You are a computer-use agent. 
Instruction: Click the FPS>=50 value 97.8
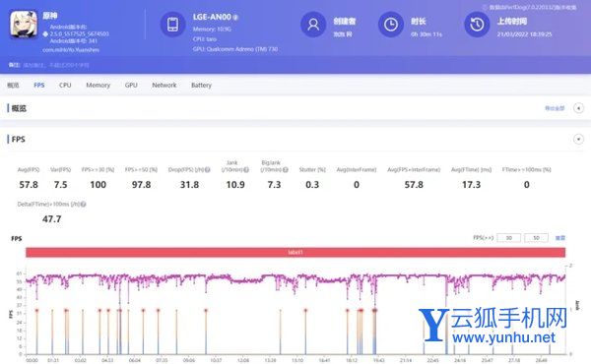tap(141, 185)
